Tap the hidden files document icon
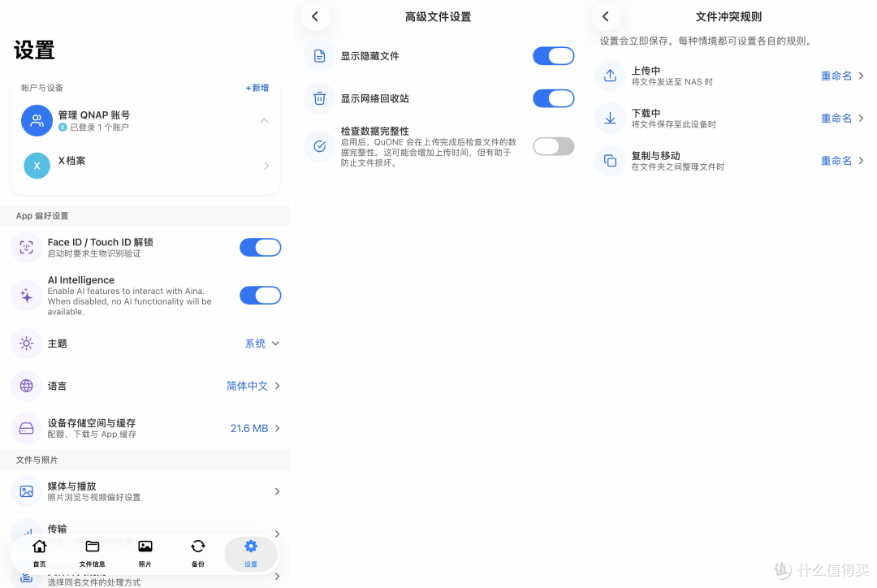 click(319, 56)
